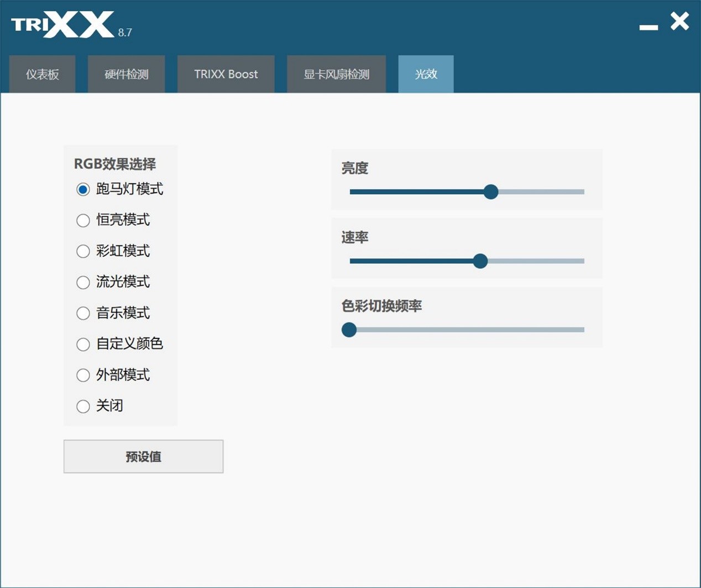This screenshot has width=701, height=588.
Task: Click the 色彩切换频率 label
Action: [x=382, y=306]
